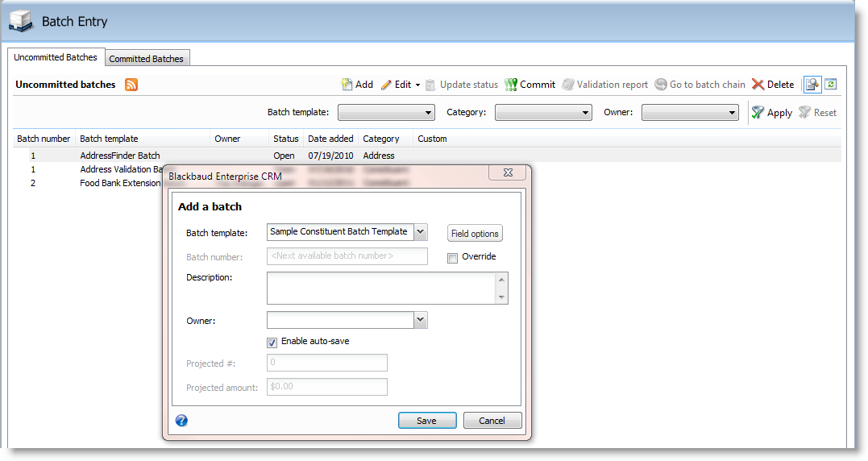Click the Projected amount field

pyautogui.click(x=327, y=387)
